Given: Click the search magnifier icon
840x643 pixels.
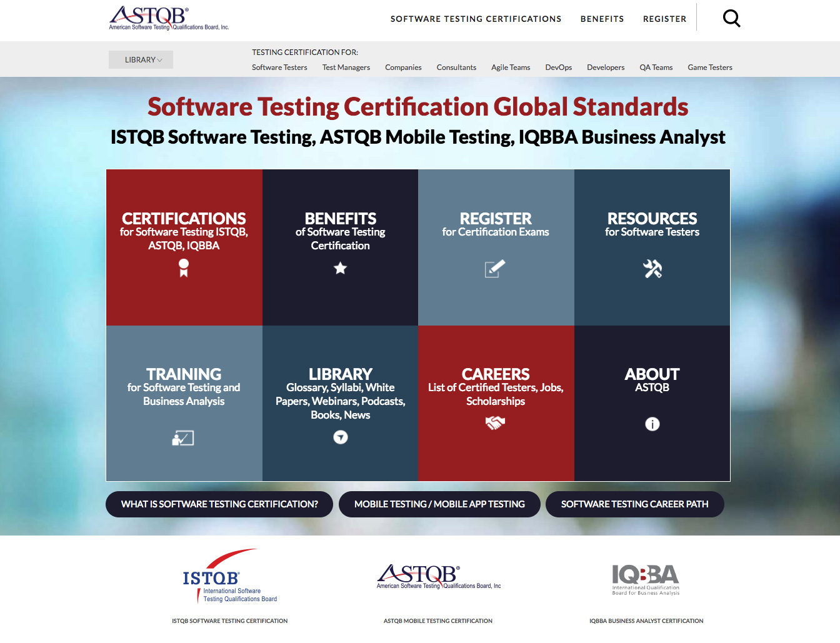Looking at the screenshot, I should tap(731, 19).
